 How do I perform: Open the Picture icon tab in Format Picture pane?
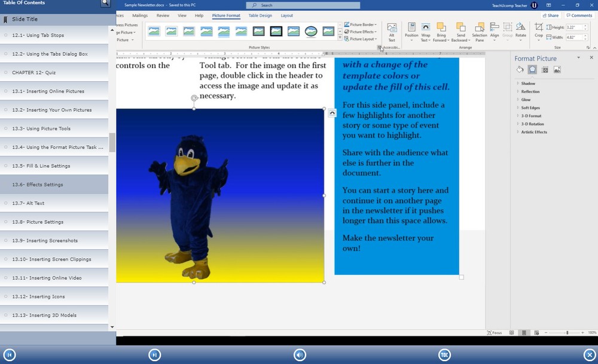point(557,70)
